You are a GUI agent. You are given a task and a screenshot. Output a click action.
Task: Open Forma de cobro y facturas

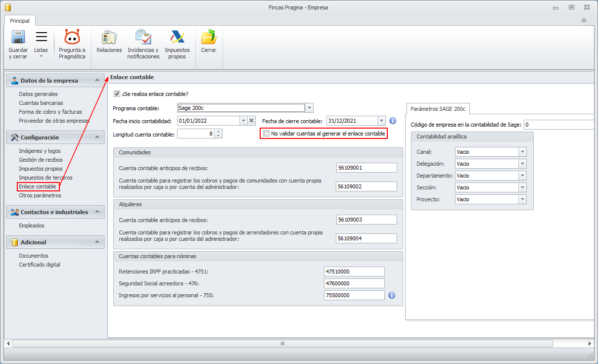[x=50, y=112]
